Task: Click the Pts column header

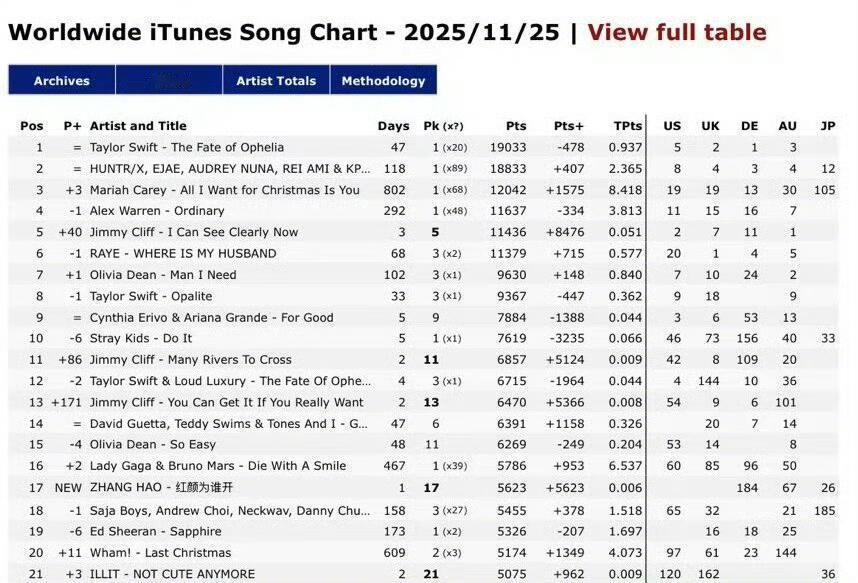Action: pos(516,126)
